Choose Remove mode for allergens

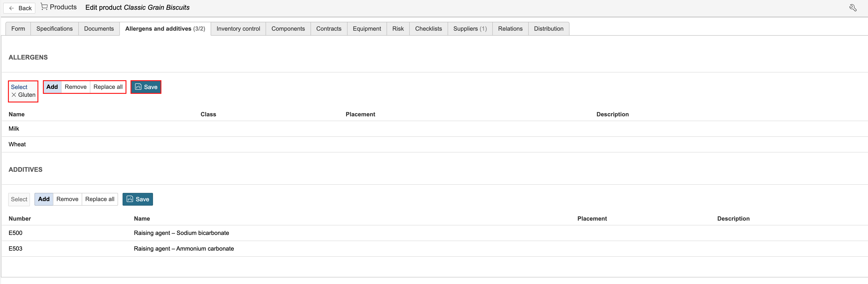tap(76, 87)
